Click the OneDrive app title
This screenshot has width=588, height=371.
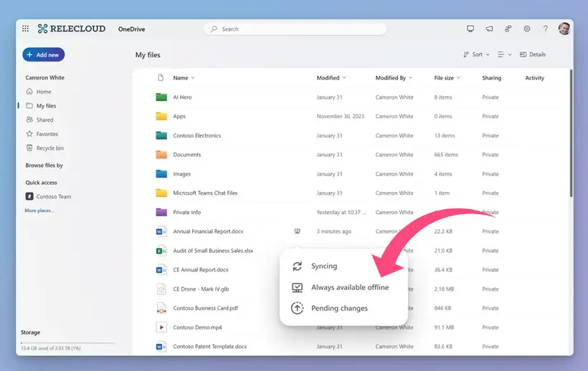pos(131,29)
